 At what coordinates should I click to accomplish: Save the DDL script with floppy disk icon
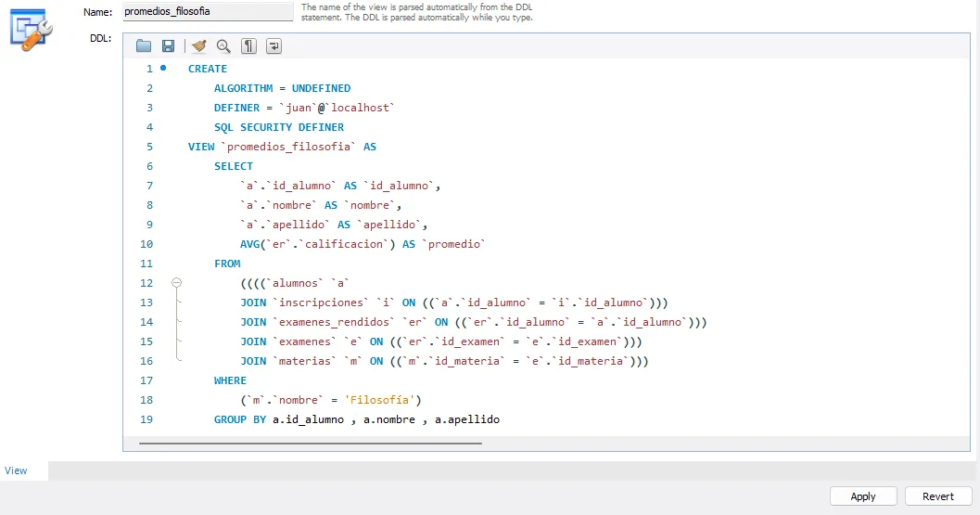pos(168,46)
